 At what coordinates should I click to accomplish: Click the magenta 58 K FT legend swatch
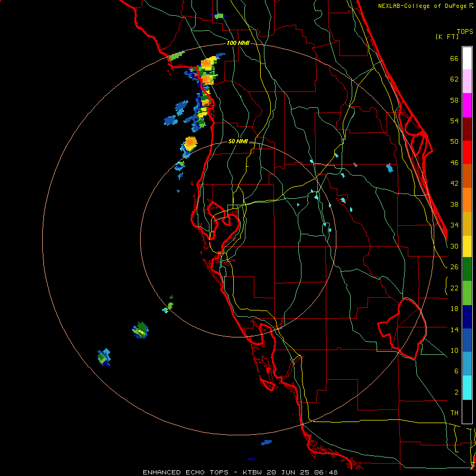[467, 105]
